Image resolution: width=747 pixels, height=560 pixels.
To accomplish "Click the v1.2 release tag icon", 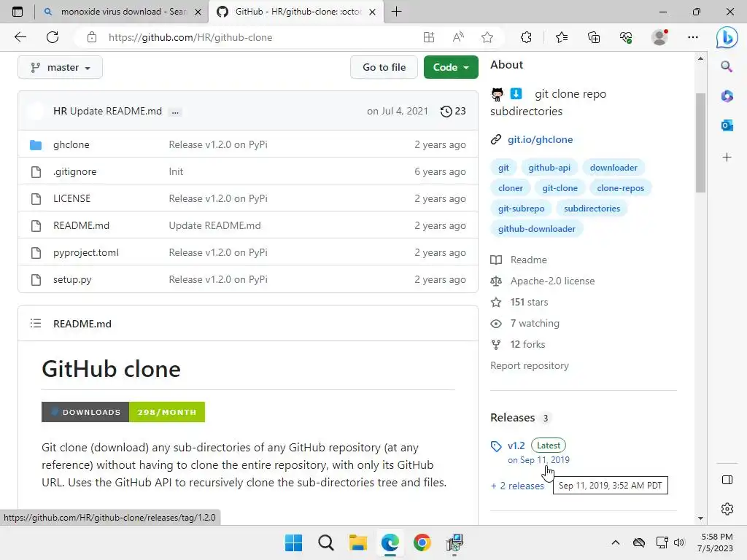I will coord(496,446).
